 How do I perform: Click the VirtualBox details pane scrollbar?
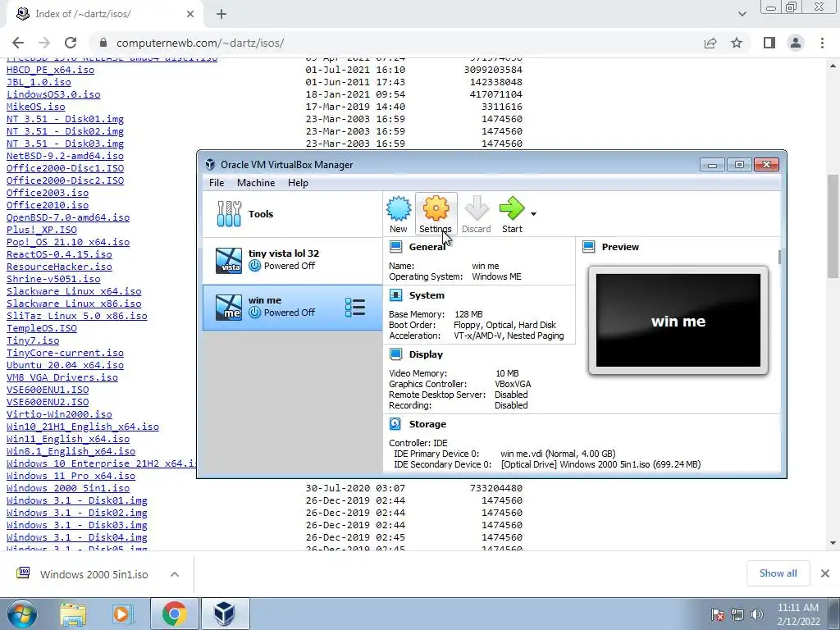(779, 257)
